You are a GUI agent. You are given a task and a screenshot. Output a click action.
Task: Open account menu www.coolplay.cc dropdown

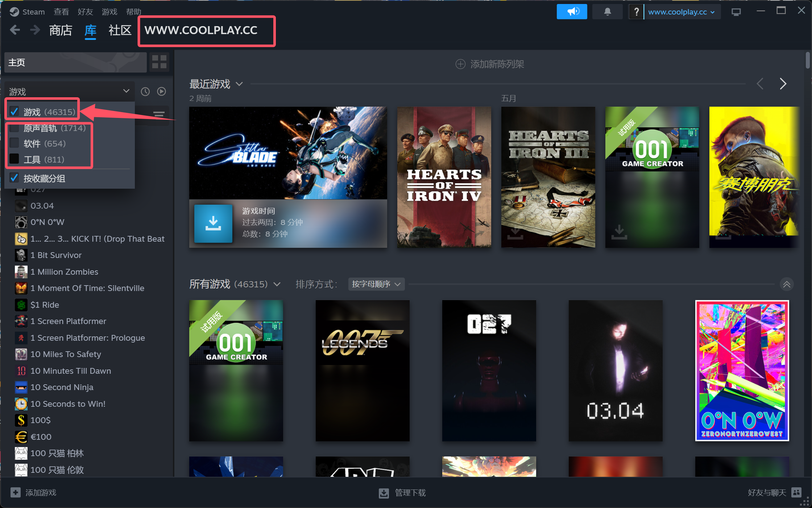pyautogui.click(x=681, y=12)
